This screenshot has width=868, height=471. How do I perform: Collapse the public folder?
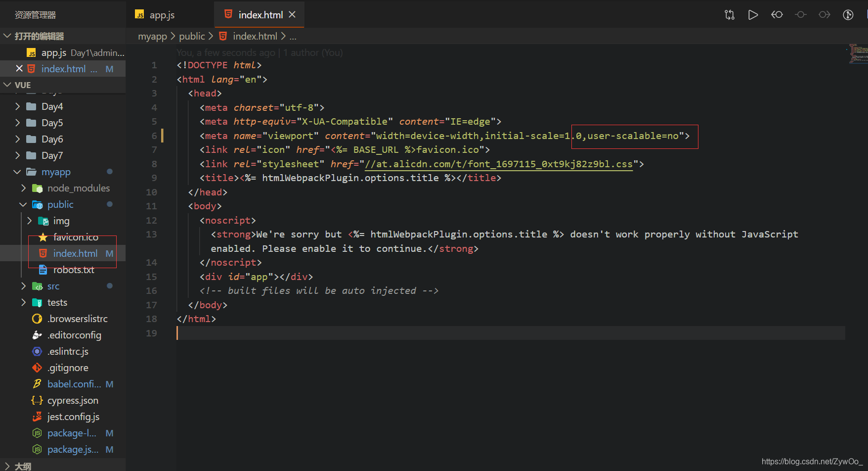[x=23, y=204]
